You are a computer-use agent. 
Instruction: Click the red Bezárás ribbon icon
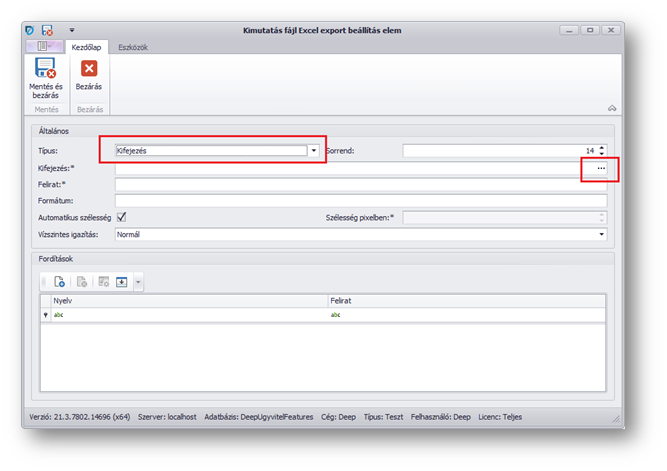pyautogui.click(x=89, y=69)
